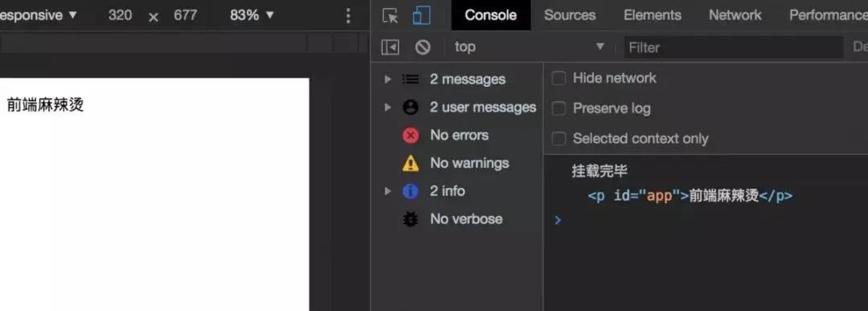Image resolution: width=868 pixels, height=311 pixels.
Task: Focus the console Filter field
Action: 734,47
